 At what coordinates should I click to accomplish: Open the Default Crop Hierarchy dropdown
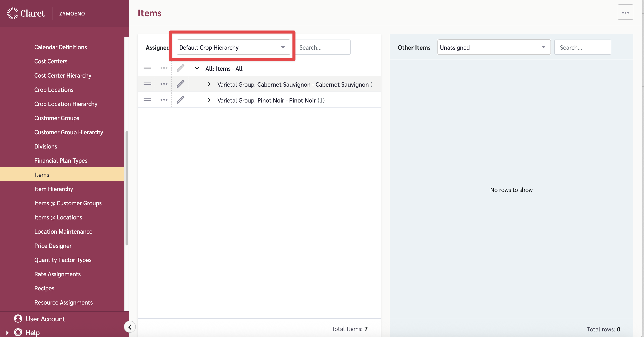pyautogui.click(x=233, y=47)
